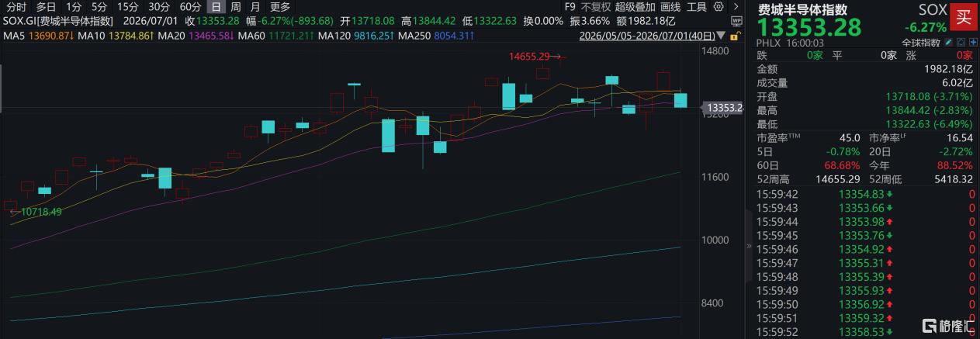980x339 pixels.
Task: Collapse the side panel with double-arrow handle
Action: click(x=749, y=246)
